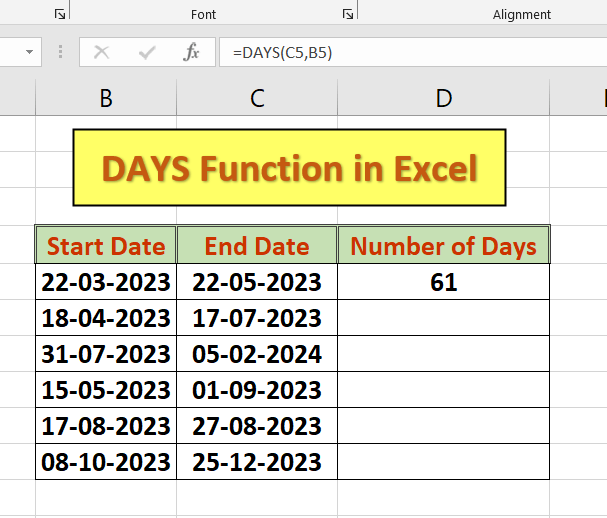
Task: Select start date cell 08-10-2023
Action: tap(106, 462)
